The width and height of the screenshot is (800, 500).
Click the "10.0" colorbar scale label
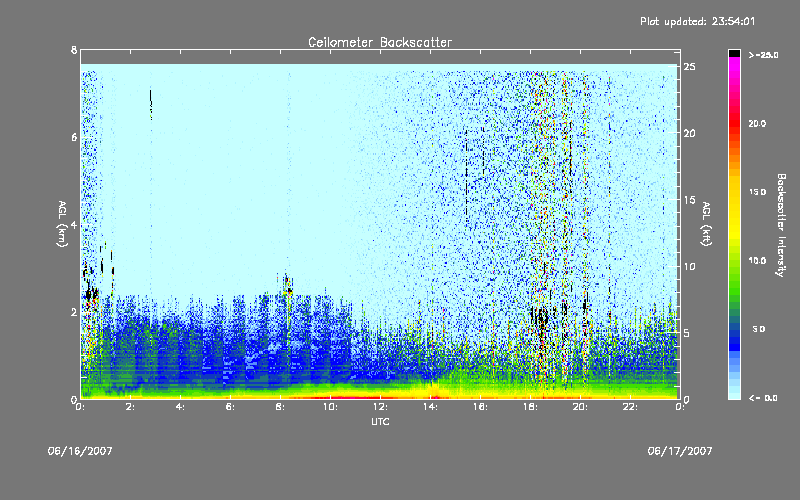(x=757, y=261)
